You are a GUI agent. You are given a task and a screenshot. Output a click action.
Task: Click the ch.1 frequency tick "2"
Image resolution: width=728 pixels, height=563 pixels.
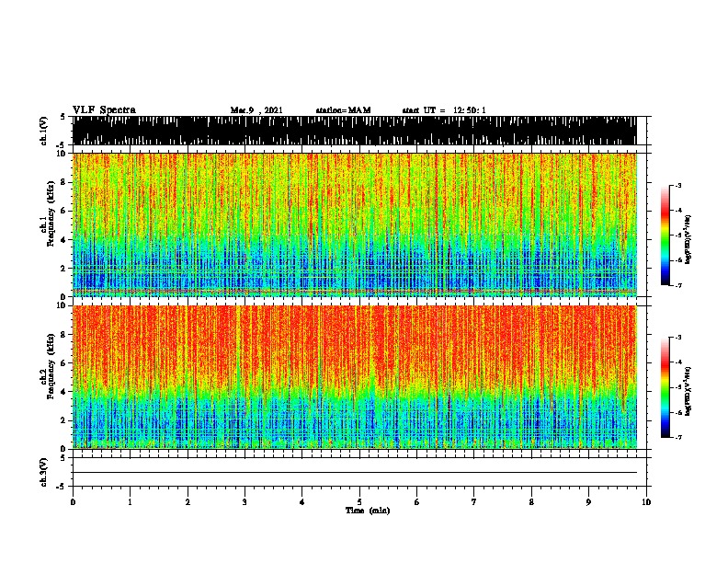coord(63,269)
